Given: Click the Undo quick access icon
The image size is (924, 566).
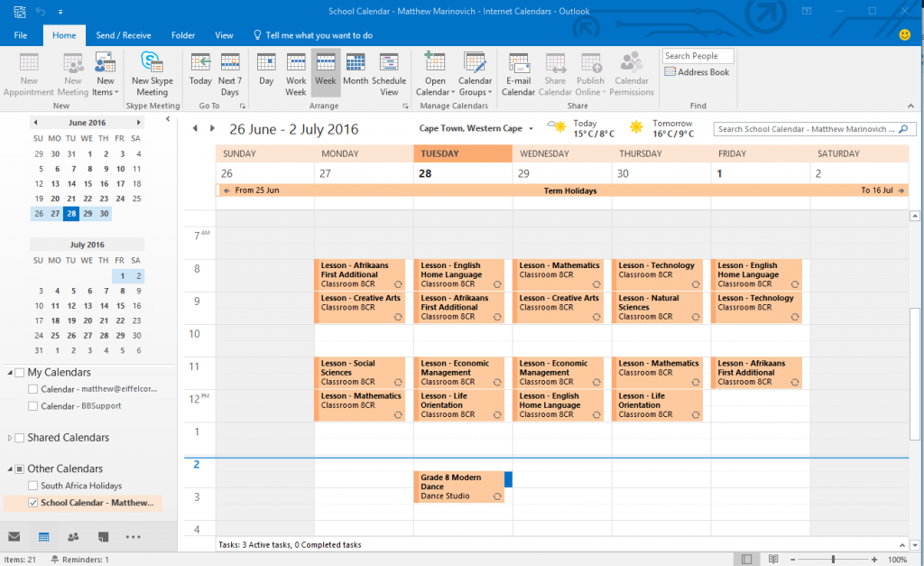Looking at the screenshot, I should [x=40, y=11].
